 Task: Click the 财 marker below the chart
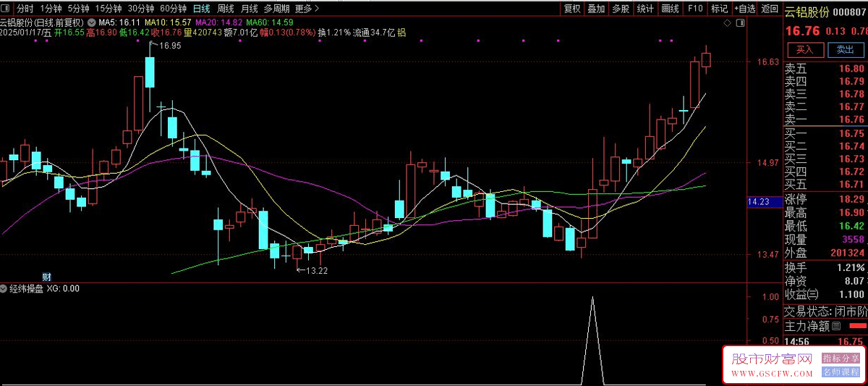tap(47, 277)
